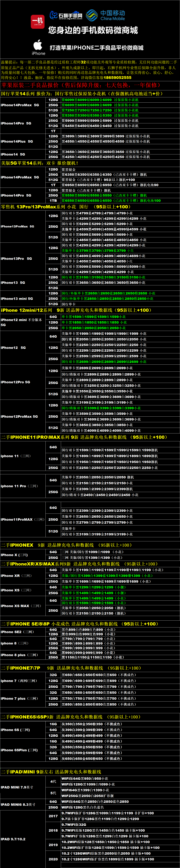
Task: Select the iPhone13Pro 5G label
Action: pyautogui.click(x=16, y=259)
